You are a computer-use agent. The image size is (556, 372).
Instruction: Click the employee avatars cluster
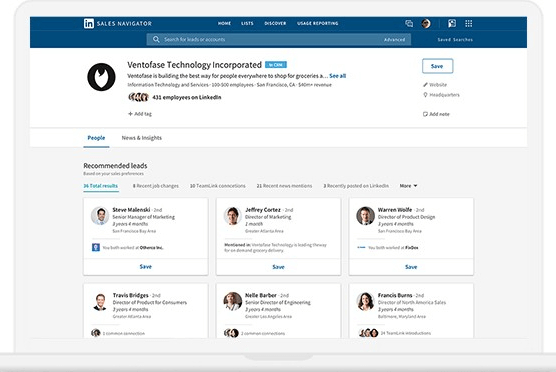pyautogui.click(x=138, y=97)
